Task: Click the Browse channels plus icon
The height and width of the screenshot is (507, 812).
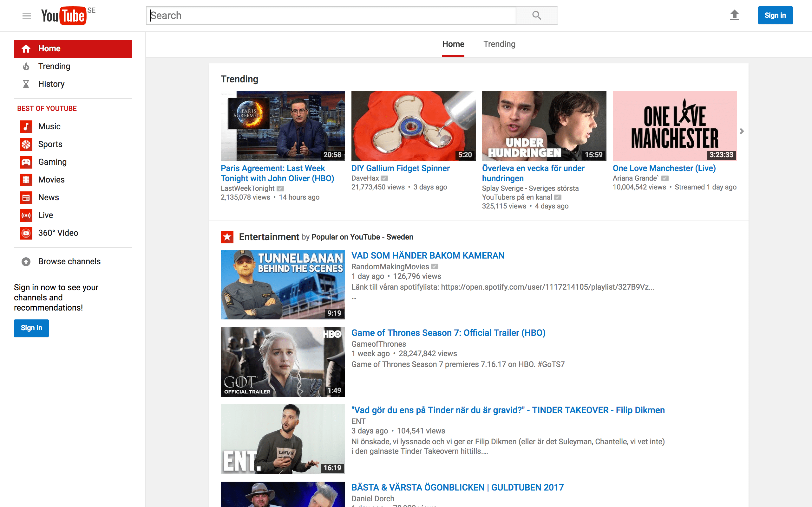Action: tap(26, 261)
